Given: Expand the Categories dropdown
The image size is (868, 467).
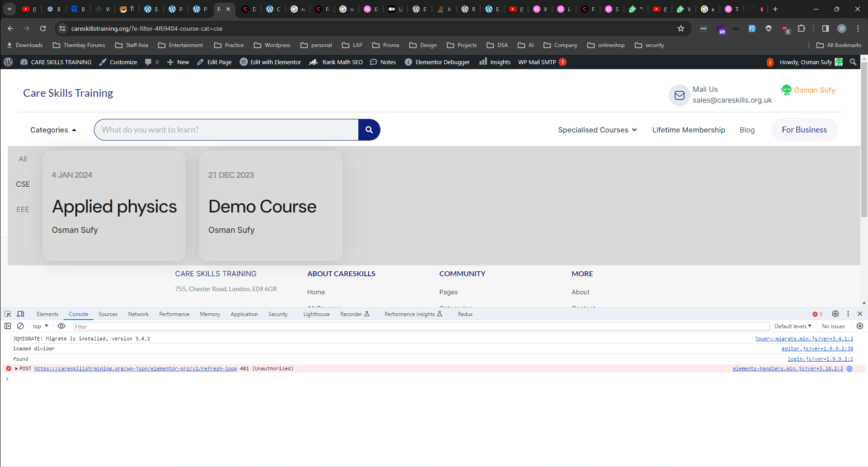Looking at the screenshot, I should [x=53, y=130].
